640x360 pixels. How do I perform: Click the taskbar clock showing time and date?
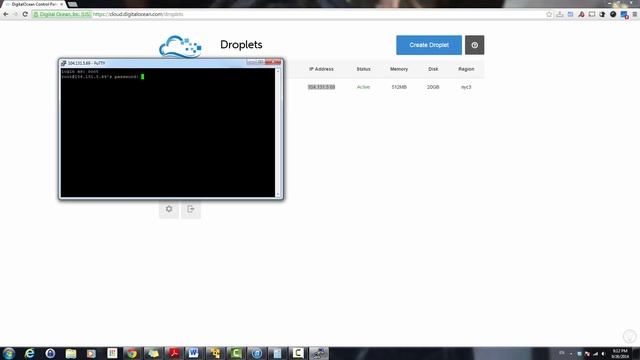click(x=620, y=353)
